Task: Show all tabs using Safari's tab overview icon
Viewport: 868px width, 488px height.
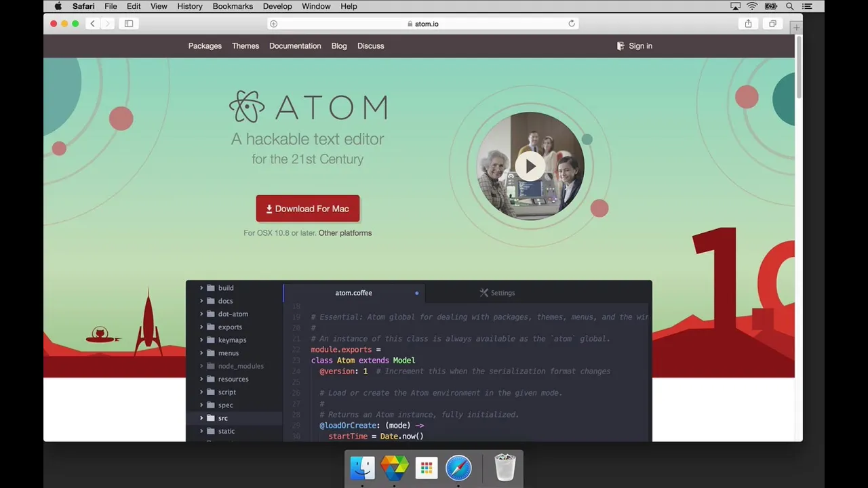Action: click(x=772, y=23)
